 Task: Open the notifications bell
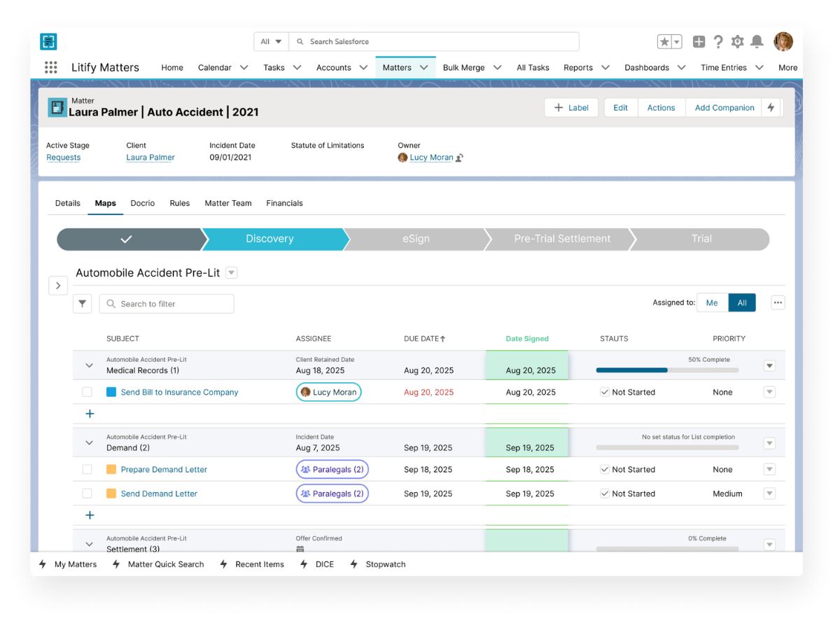(x=757, y=42)
